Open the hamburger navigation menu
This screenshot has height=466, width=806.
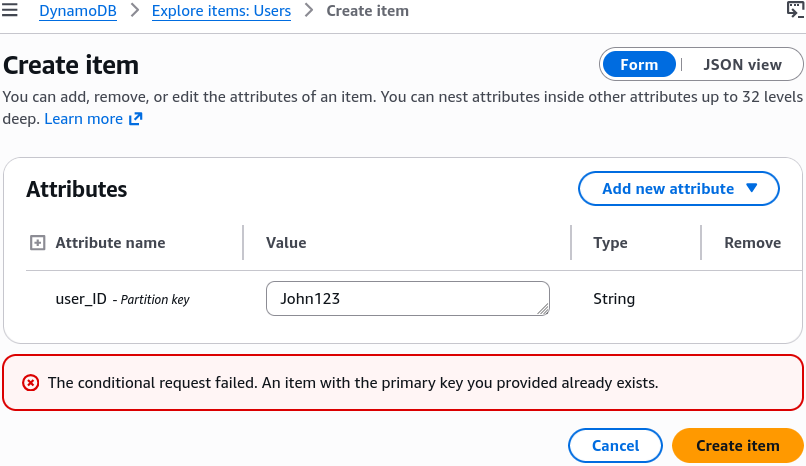click(9, 10)
